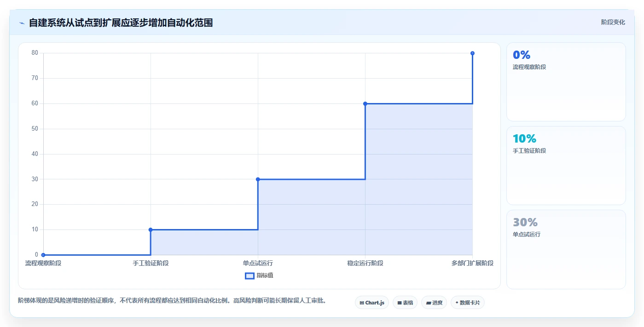Image resolution: width=644 pixels, height=327 pixels.
Task: Open the 30% 单点试运行 card
Action: (x=566, y=249)
